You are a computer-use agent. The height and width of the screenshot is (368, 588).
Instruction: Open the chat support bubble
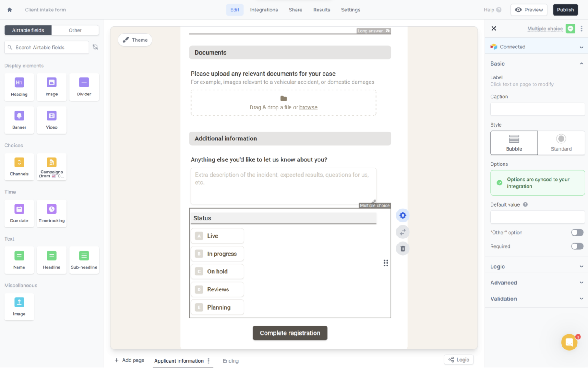coord(569,342)
